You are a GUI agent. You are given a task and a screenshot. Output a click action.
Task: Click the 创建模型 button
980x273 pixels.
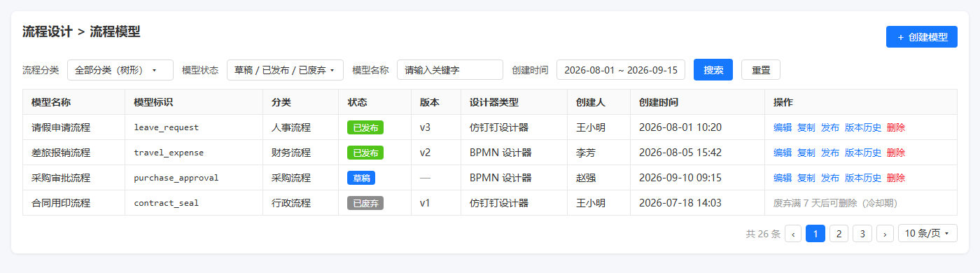tap(921, 37)
